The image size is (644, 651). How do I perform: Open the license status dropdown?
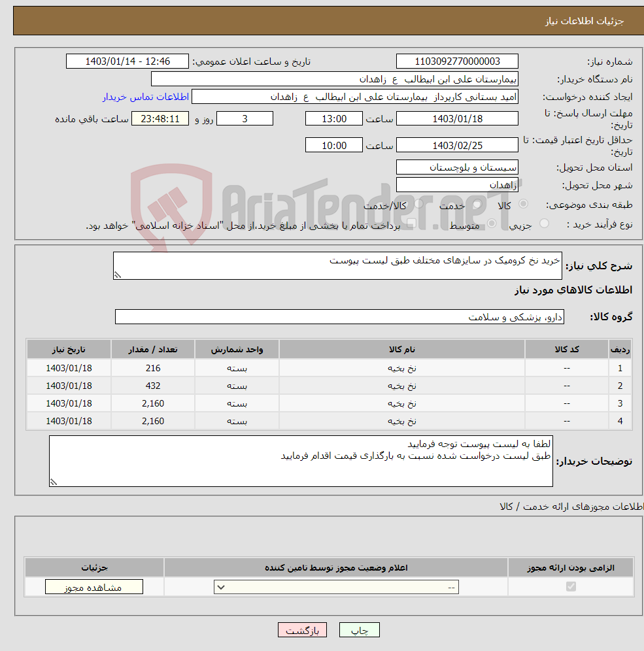pos(336,587)
